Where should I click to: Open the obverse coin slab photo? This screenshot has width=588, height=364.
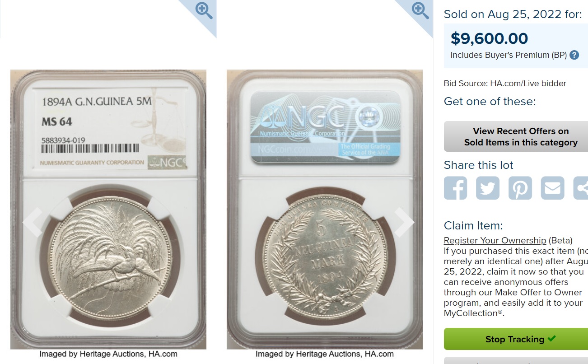click(x=108, y=210)
